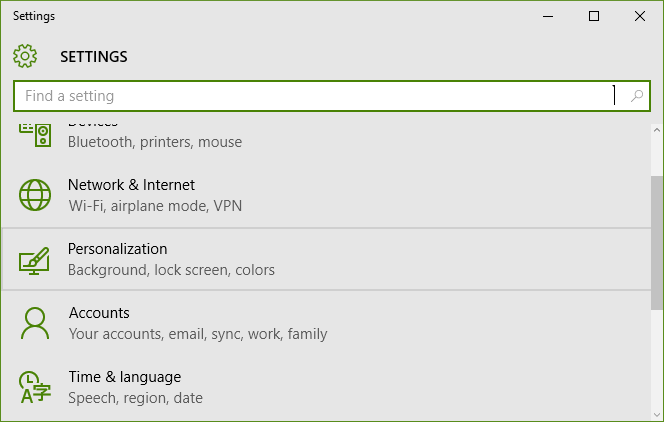Click the Time & language clock icon
664x422 pixels.
(35, 387)
